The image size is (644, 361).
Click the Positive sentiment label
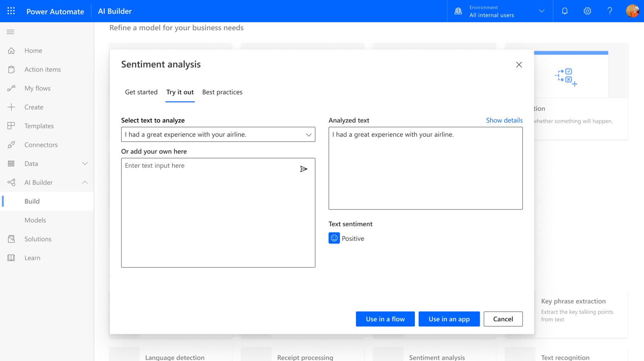(353, 239)
